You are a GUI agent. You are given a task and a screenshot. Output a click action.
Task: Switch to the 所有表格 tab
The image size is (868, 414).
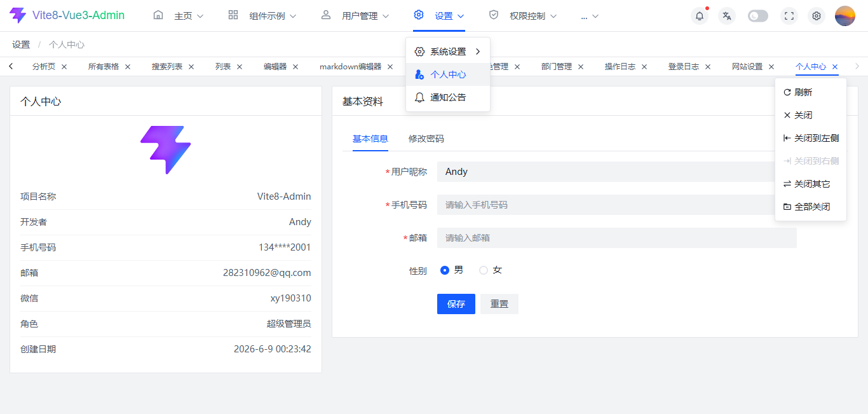pyautogui.click(x=104, y=67)
